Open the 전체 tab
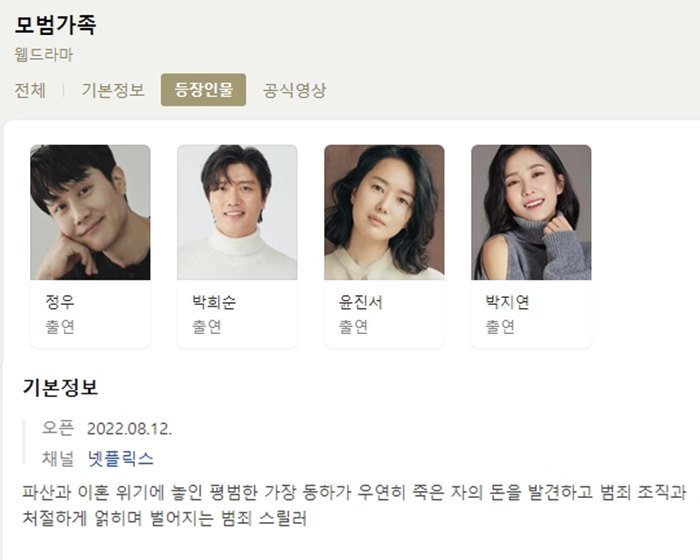Screen dimensions: 700x560 click(30, 90)
